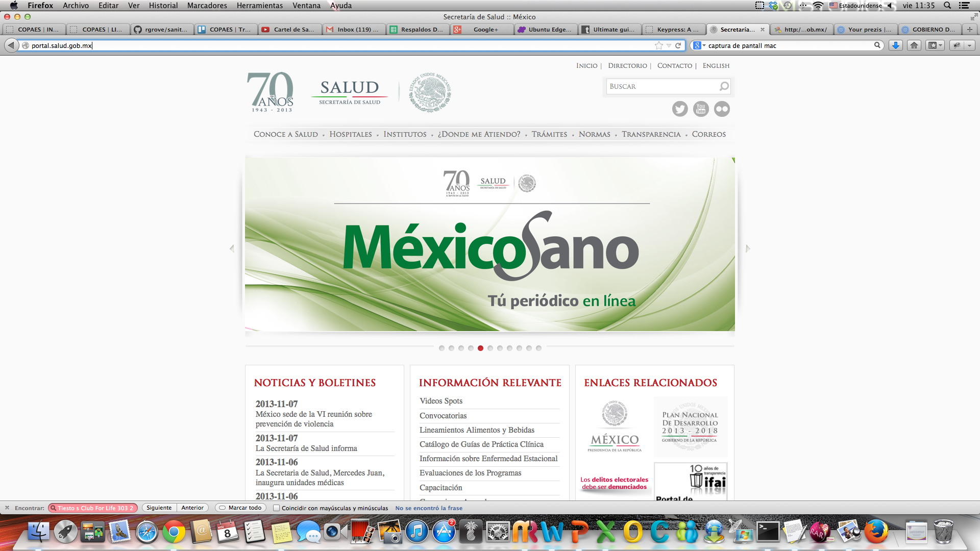
Task: Click the Firebug bug icon in toolbar
Action: (956, 45)
